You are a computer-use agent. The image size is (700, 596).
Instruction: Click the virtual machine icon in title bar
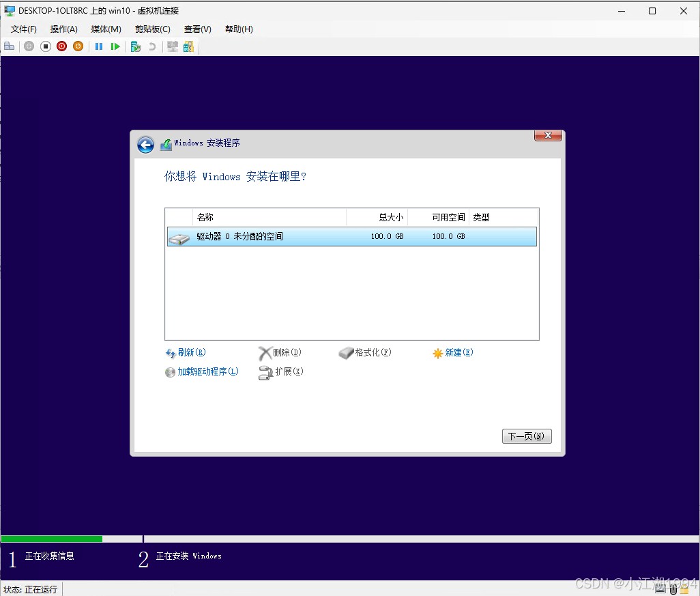[x=10, y=11]
